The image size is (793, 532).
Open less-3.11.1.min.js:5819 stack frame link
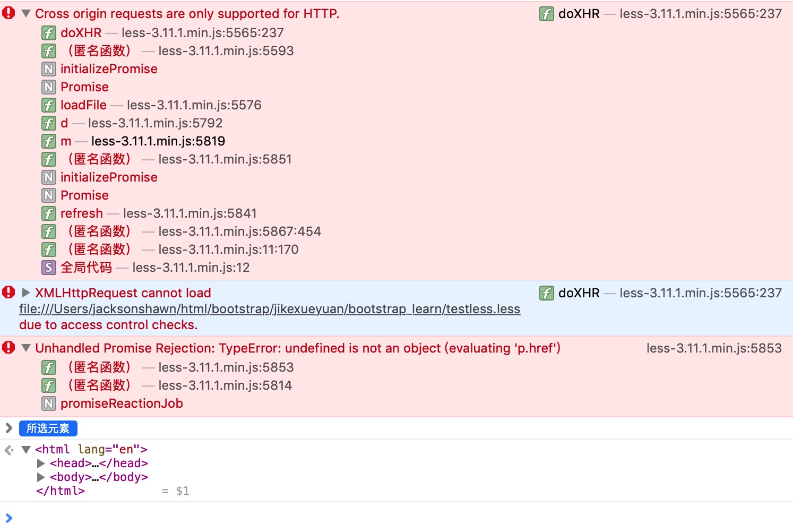(158, 141)
